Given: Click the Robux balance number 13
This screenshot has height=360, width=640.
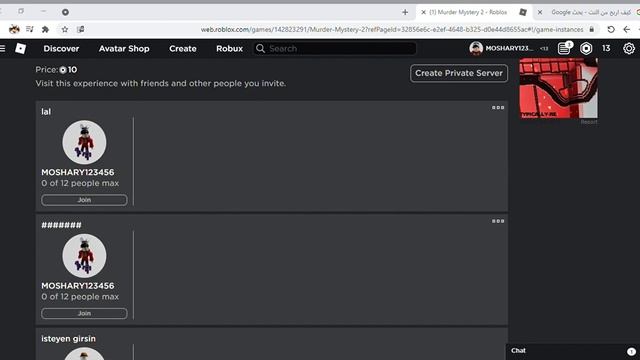Looking at the screenshot, I should click(606, 48).
